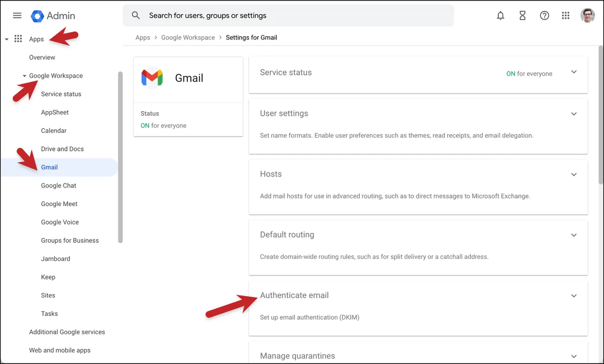Open Google Chat settings
This screenshot has height=364, width=604.
[x=59, y=186]
